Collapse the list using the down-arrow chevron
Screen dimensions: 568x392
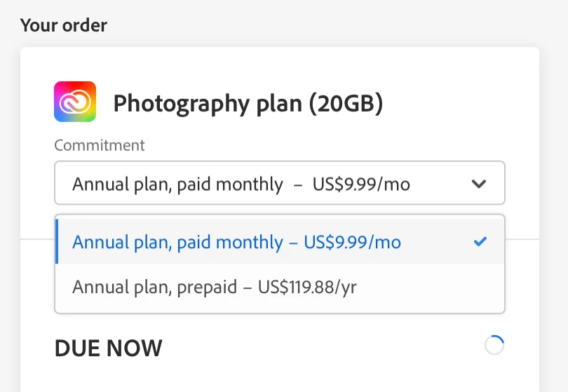[479, 184]
